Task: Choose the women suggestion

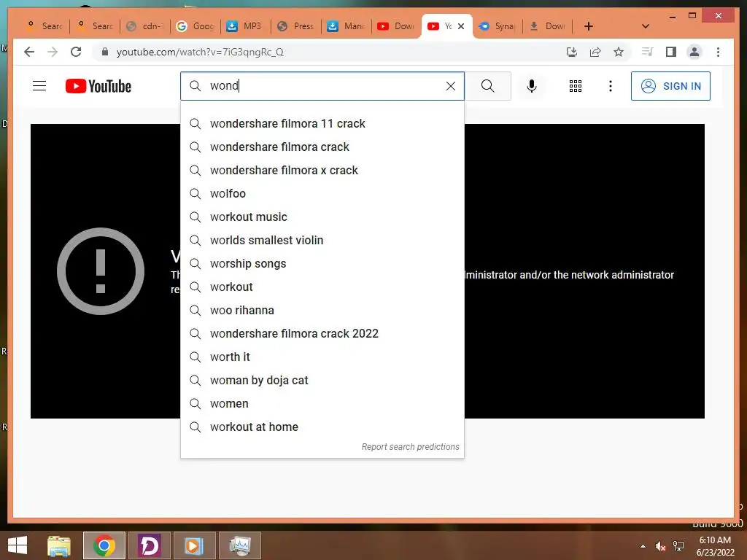Action: pyautogui.click(x=322, y=403)
